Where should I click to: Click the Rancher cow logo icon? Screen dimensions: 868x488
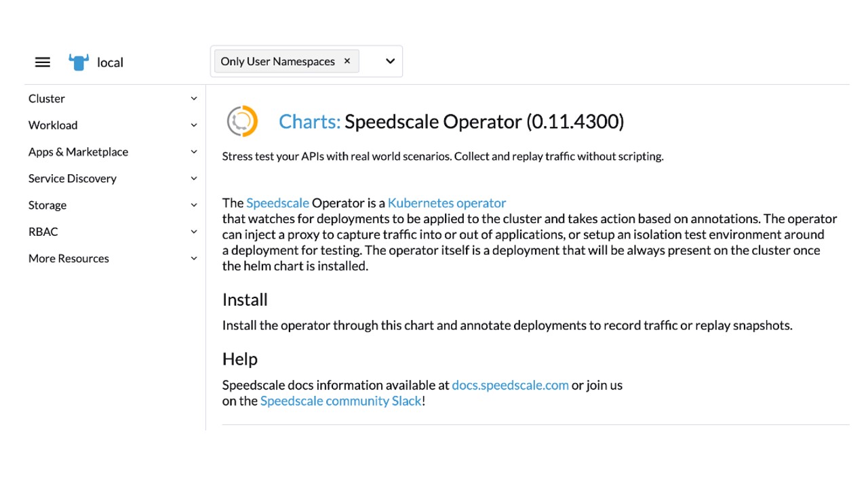click(79, 62)
